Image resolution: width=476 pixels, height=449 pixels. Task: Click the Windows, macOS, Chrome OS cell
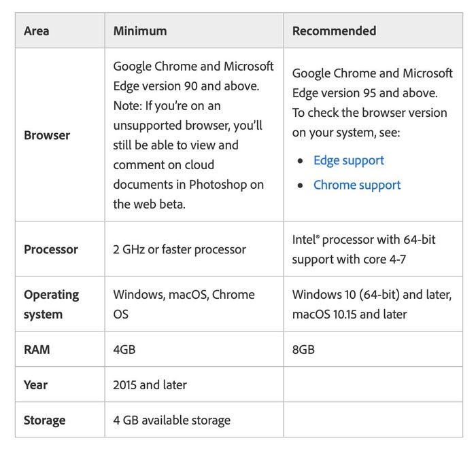pyautogui.click(x=184, y=304)
